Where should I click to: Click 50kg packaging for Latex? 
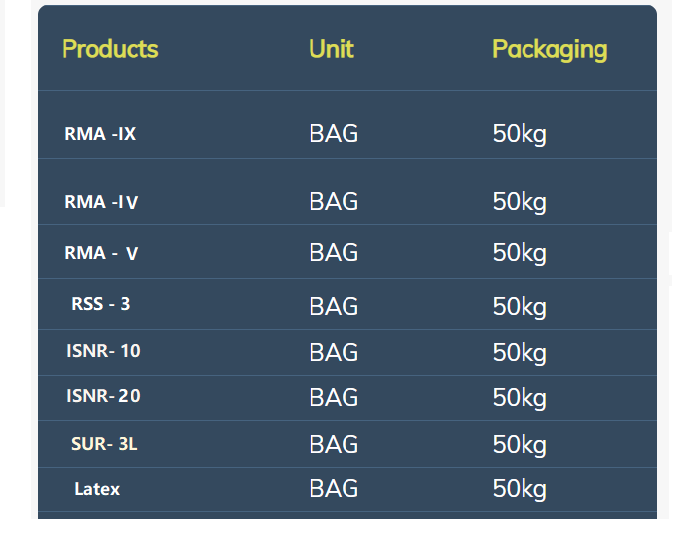519,489
